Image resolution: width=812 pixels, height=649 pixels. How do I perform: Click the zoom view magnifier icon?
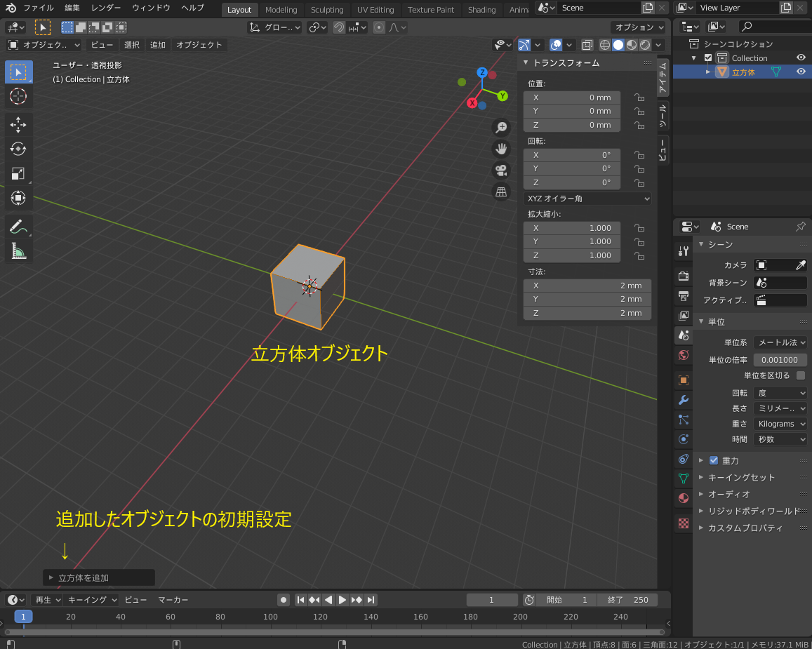point(501,127)
